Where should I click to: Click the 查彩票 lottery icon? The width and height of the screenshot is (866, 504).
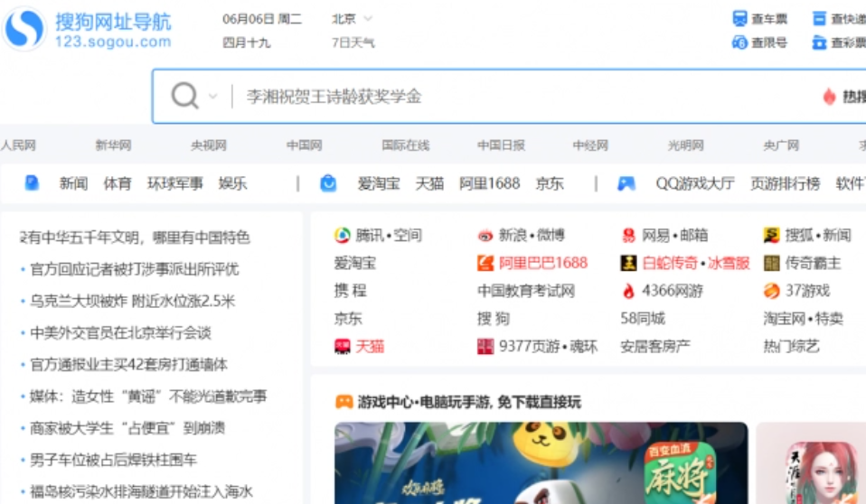pos(819,42)
